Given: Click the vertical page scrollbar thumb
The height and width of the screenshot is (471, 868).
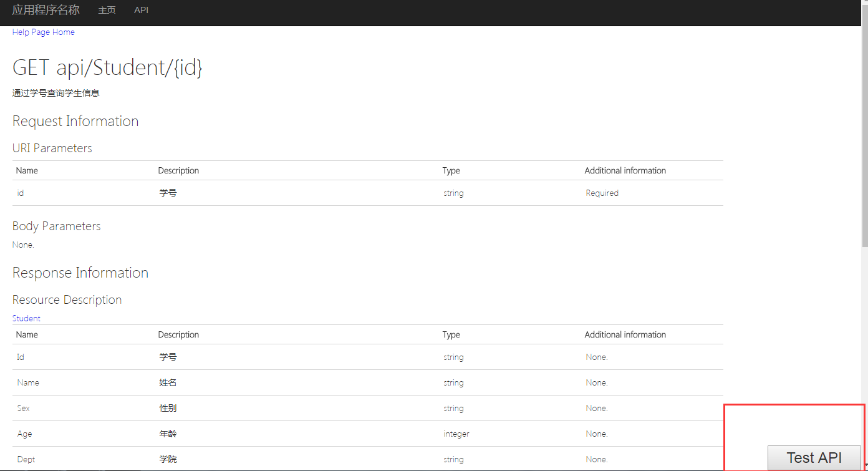Looking at the screenshot, I should (x=864, y=137).
